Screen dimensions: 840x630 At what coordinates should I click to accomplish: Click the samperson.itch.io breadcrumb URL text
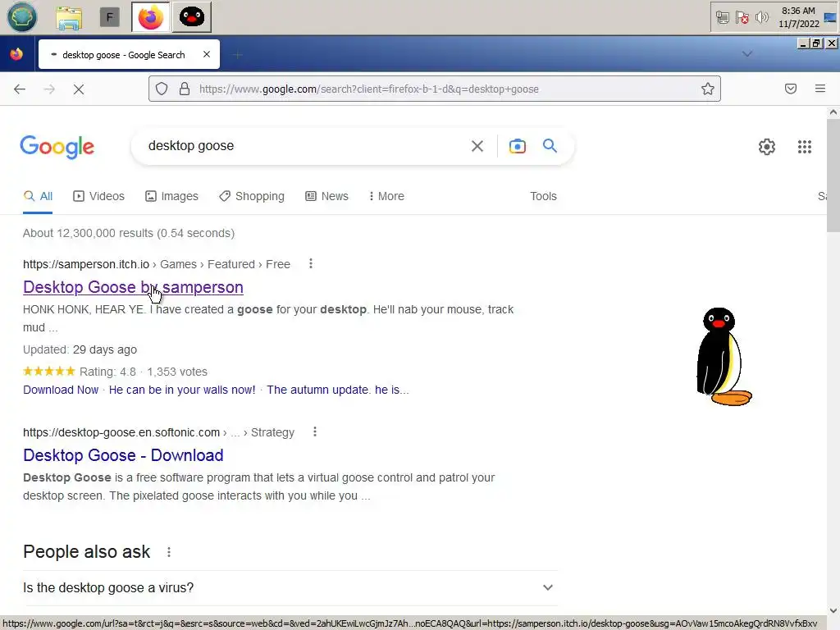[x=85, y=264]
